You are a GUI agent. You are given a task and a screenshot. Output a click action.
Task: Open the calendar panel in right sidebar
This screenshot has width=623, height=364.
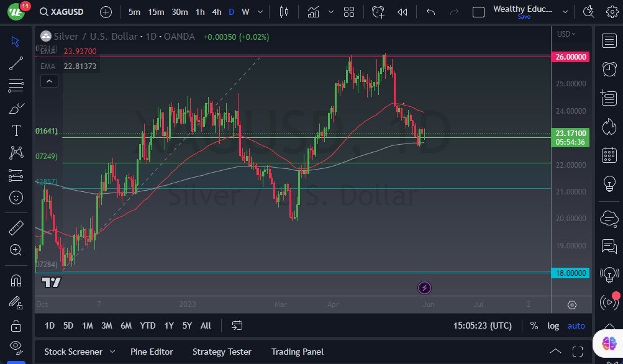coord(609,155)
